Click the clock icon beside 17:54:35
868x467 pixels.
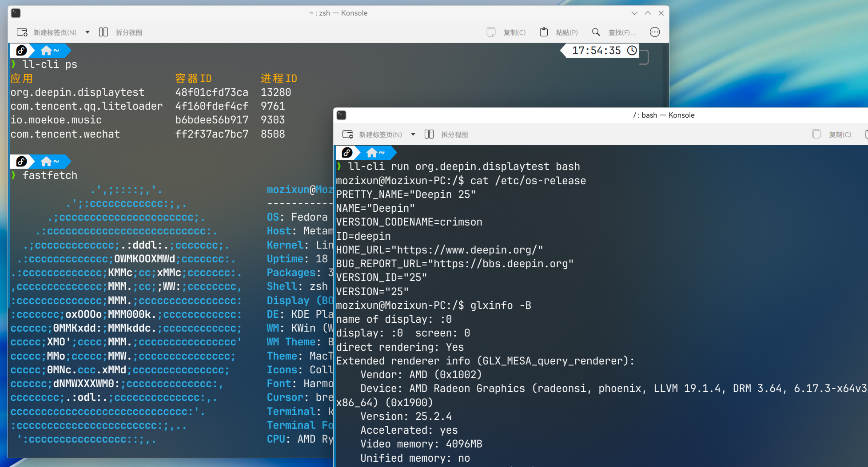(x=632, y=51)
